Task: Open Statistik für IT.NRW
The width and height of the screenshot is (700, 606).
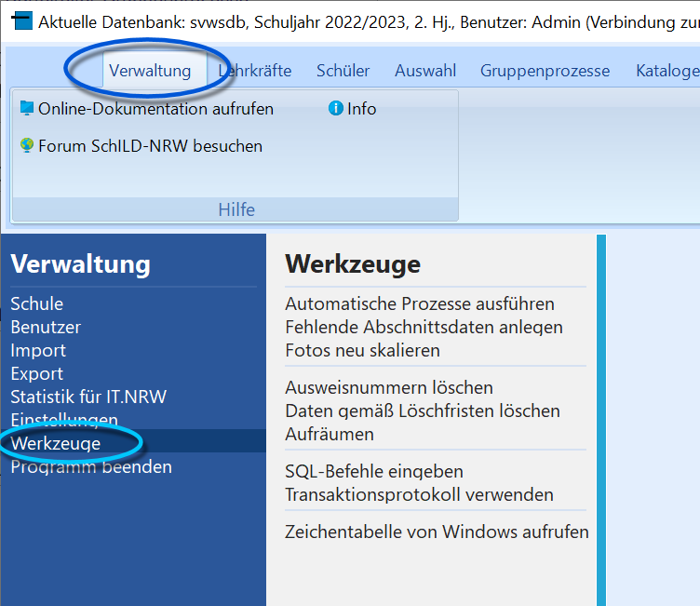Action: [88, 397]
